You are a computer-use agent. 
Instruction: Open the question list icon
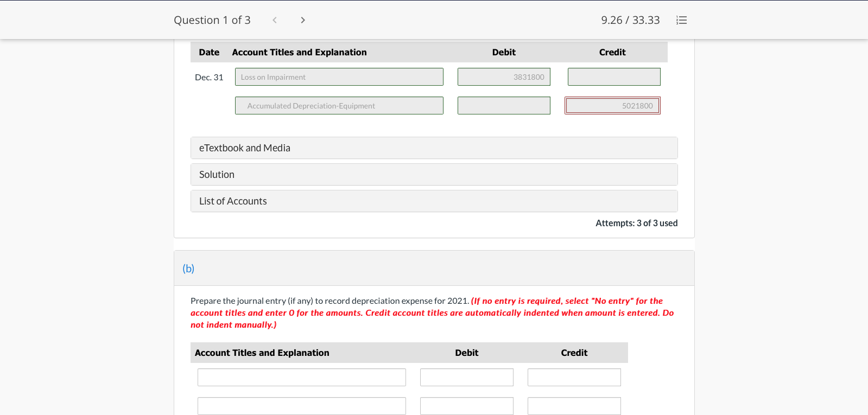[682, 20]
